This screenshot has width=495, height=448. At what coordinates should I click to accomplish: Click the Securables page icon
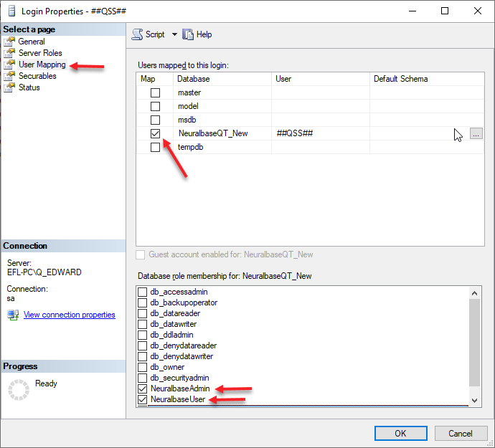pyautogui.click(x=9, y=76)
